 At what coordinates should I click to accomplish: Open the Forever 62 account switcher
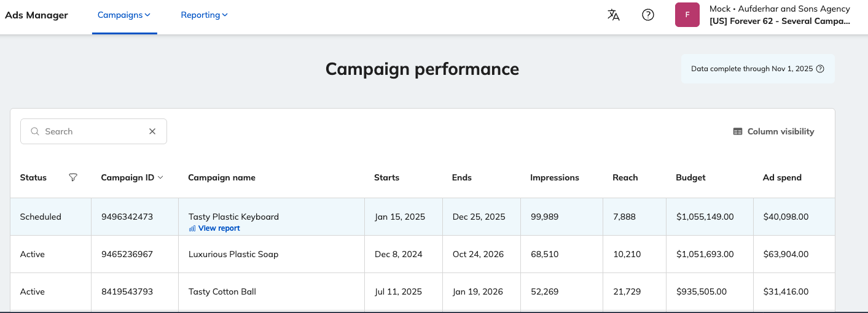point(780,21)
